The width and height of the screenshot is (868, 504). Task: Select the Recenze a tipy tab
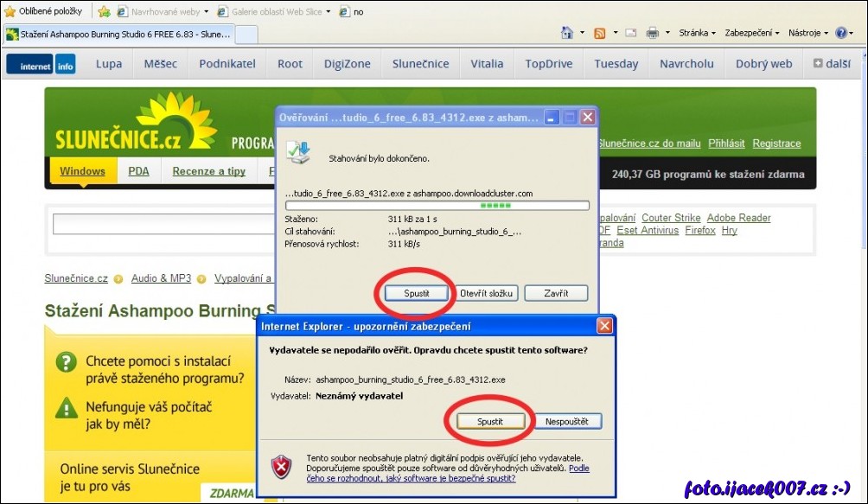click(208, 171)
